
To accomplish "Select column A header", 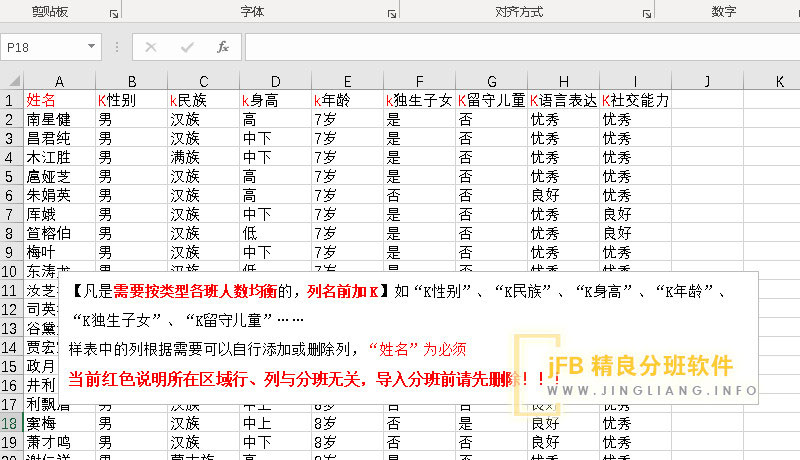I will 59,82.
